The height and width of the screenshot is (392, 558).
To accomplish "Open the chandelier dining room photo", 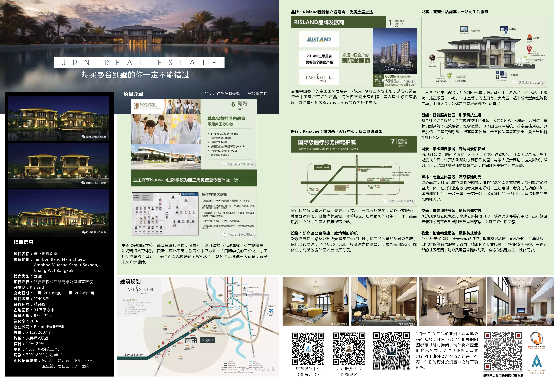I will (452, 302).
